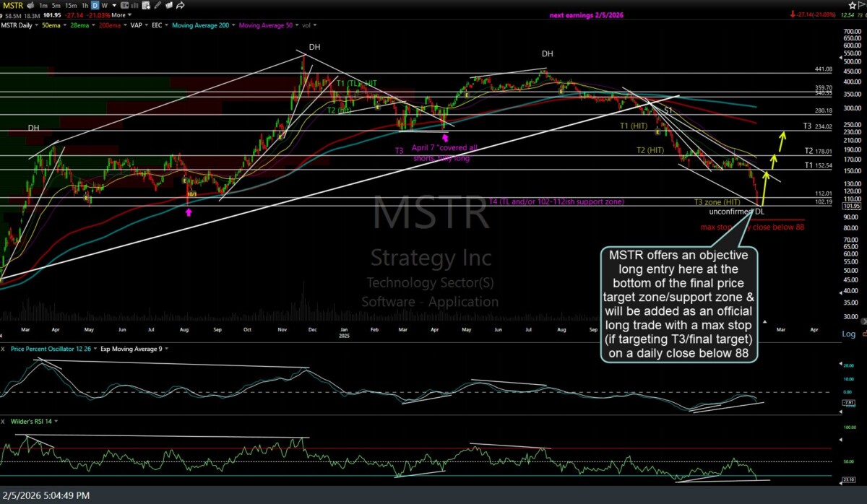This screenshot has width=867, height=504.
Task: Share the chart via the forward arrow icon
Action: (x=181, y=6)
